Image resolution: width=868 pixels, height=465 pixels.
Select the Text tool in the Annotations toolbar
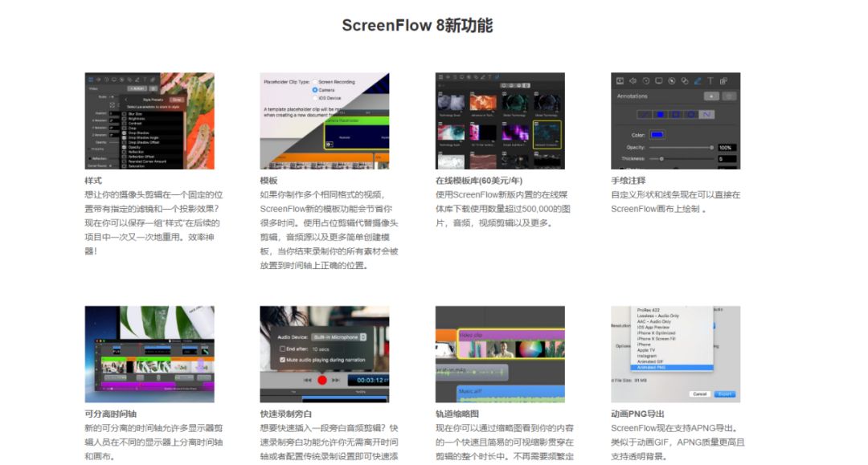coord(710,81)
